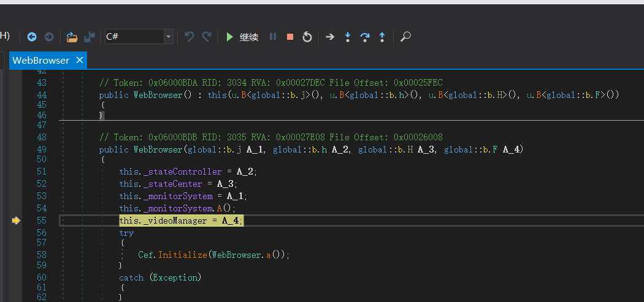Click WebBrowser type on line 58
The height and width of the screenshot is (302, 644).
(236, 255)
